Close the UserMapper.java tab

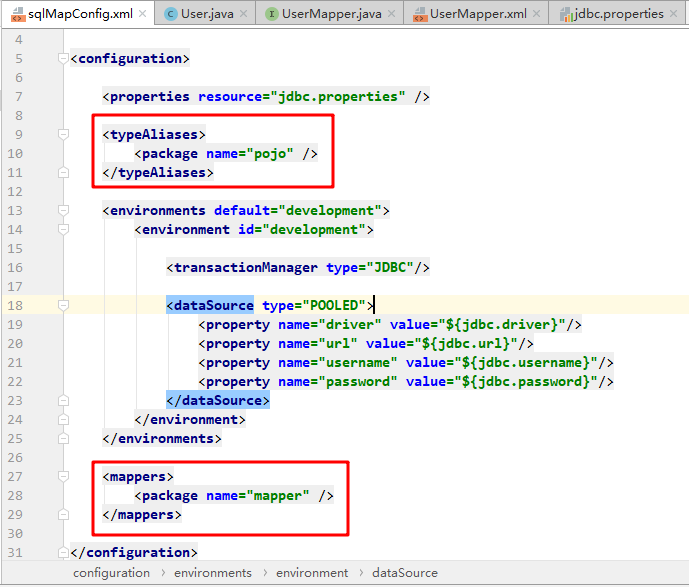[x=391, y=14]
